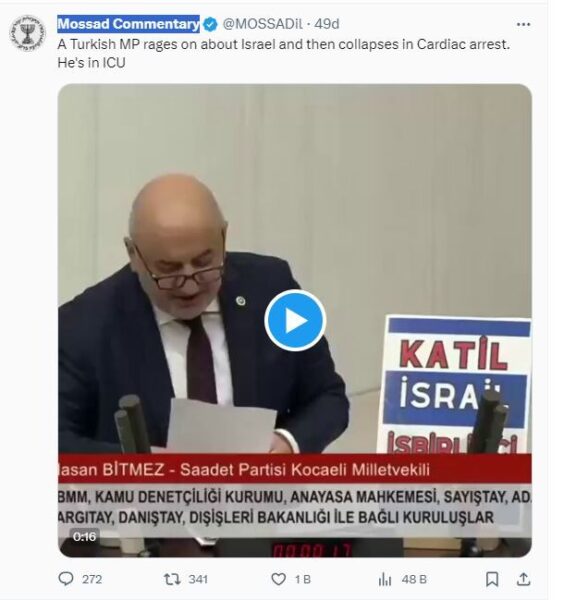This screenshot has width=576, height=600.
Task: Click the 1 B likes count
Action: click(x=303, y=579)
